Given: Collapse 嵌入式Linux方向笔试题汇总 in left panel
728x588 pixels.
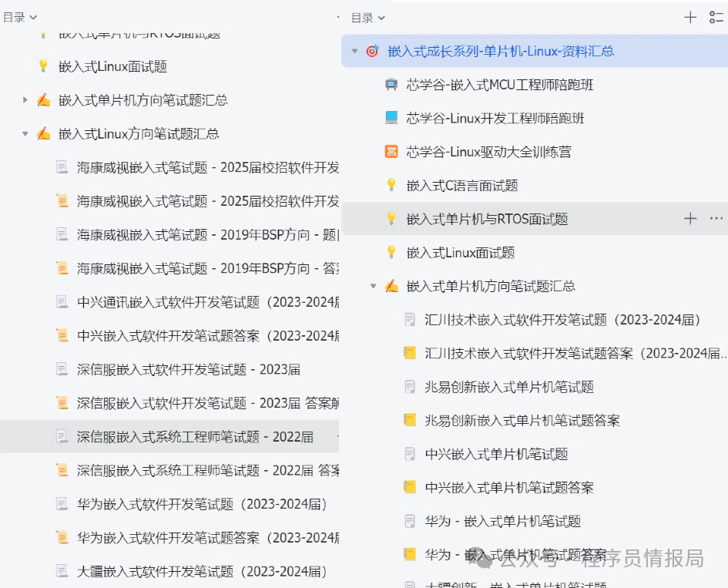Looking at the screenshot, I should (25, 134).
